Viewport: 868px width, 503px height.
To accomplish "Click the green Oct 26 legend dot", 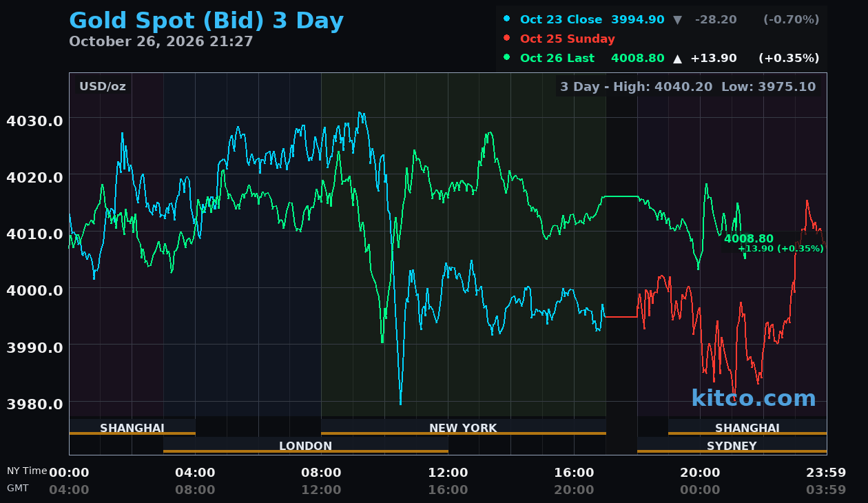I will [x=507, y=58].
